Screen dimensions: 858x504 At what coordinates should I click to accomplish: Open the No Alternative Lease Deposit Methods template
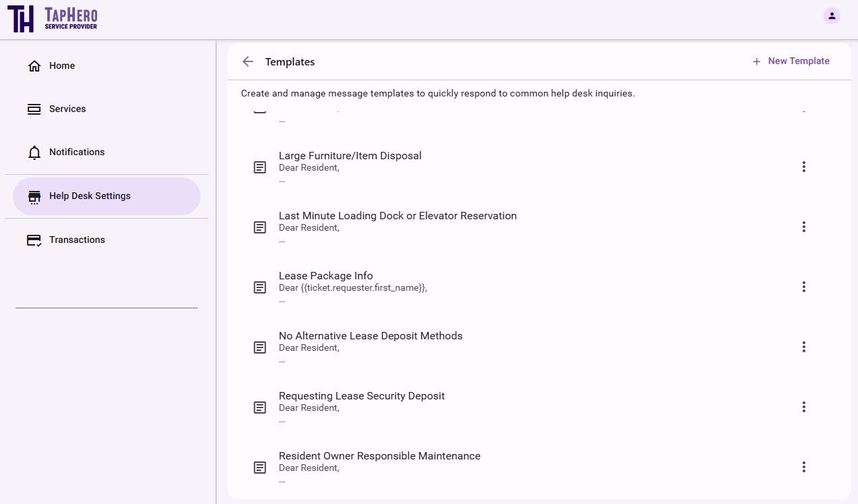pyautogui.click(x=371, y=337)
